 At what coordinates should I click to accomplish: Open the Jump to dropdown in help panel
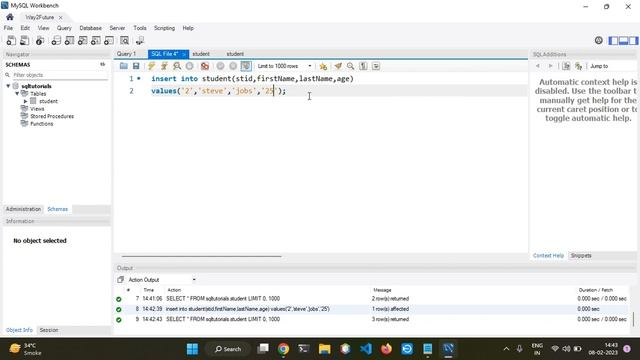tap(612, 66)
